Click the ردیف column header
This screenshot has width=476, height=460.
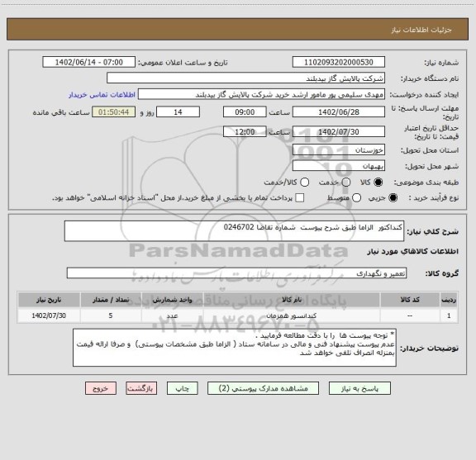449,300
